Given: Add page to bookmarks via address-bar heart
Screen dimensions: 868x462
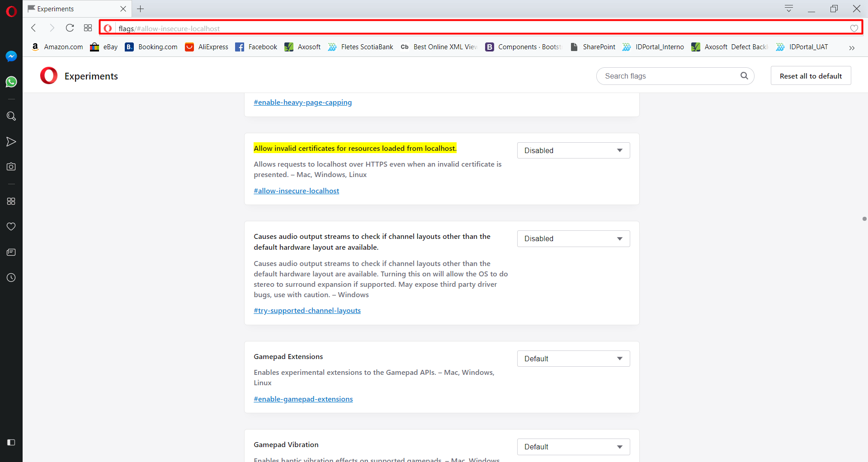Looking at the screenshot, I should (x=854, y=28).
